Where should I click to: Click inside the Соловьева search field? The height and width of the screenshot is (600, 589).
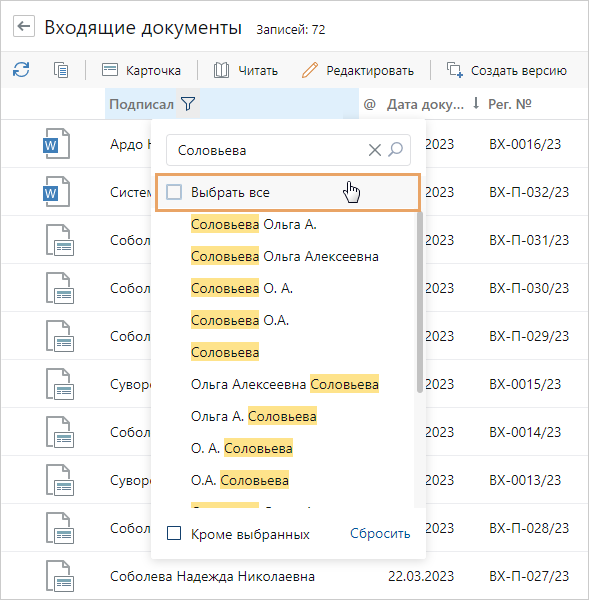268,150
